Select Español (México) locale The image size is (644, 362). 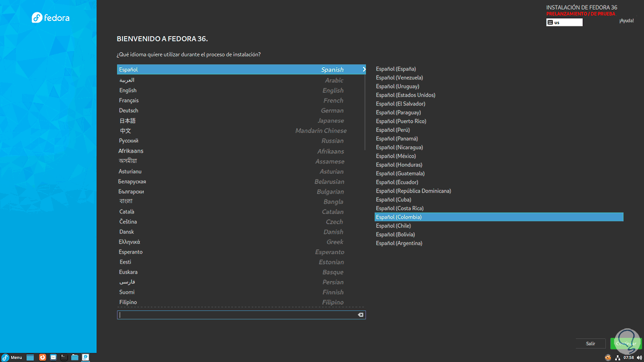point(396,156)
